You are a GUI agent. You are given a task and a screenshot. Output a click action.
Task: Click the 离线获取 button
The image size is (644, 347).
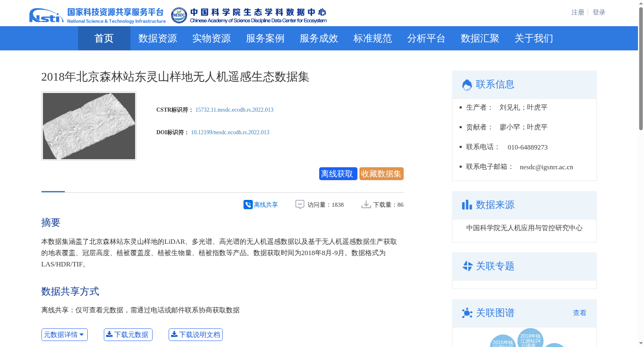[338, 174]
